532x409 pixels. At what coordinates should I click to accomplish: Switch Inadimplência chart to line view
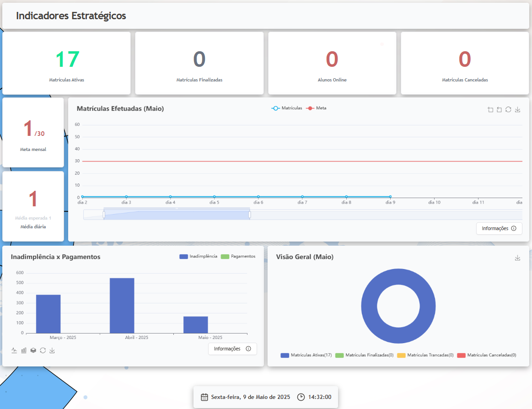point(14,350)
